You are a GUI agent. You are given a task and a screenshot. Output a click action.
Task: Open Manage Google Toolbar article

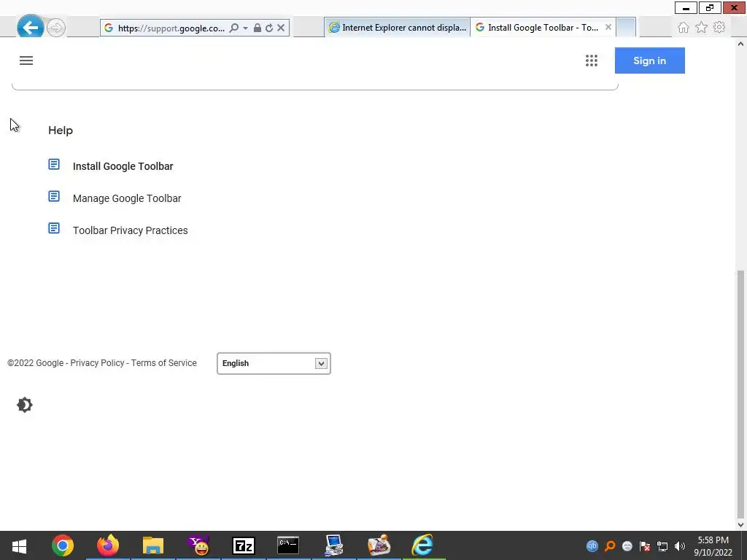point(127,198)
